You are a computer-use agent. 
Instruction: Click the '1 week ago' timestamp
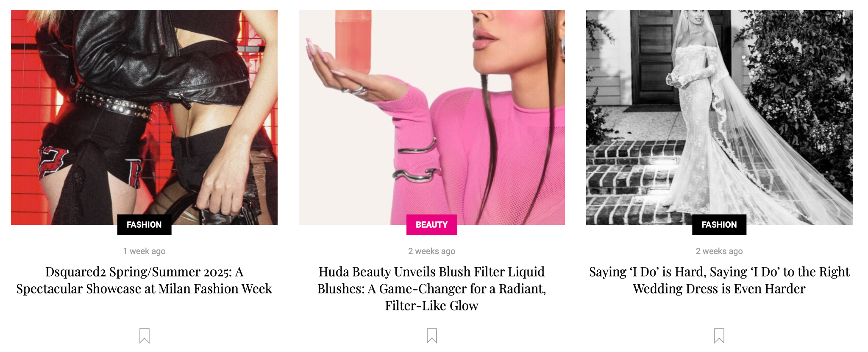pyautogui.click(x=144, y=251)
